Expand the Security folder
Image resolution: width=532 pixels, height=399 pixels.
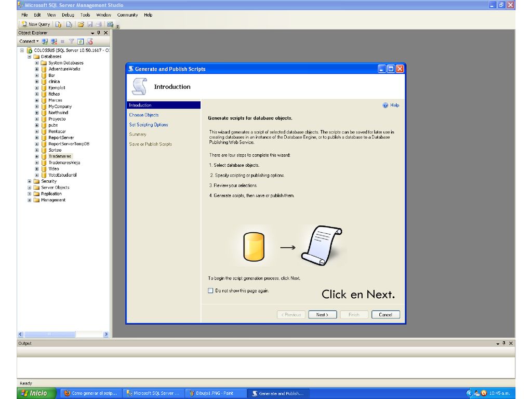point(30,181)
